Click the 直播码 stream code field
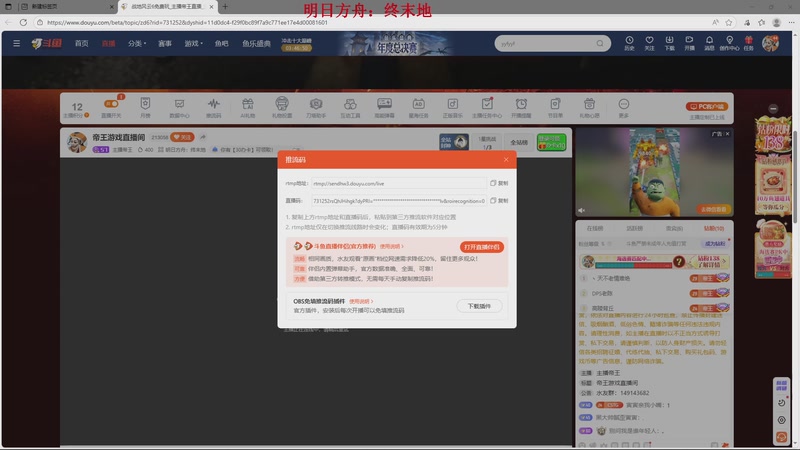Viewport: 800px width, 450px height. coord(398,201)
